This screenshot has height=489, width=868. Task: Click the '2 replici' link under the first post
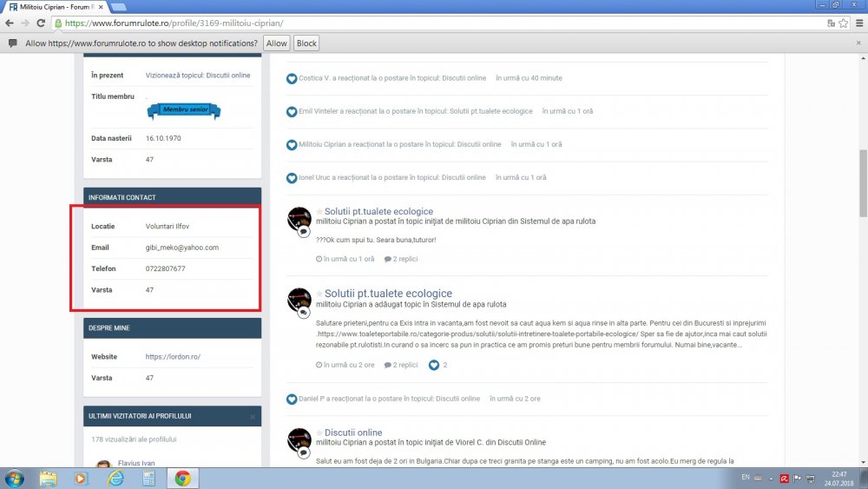404,259
